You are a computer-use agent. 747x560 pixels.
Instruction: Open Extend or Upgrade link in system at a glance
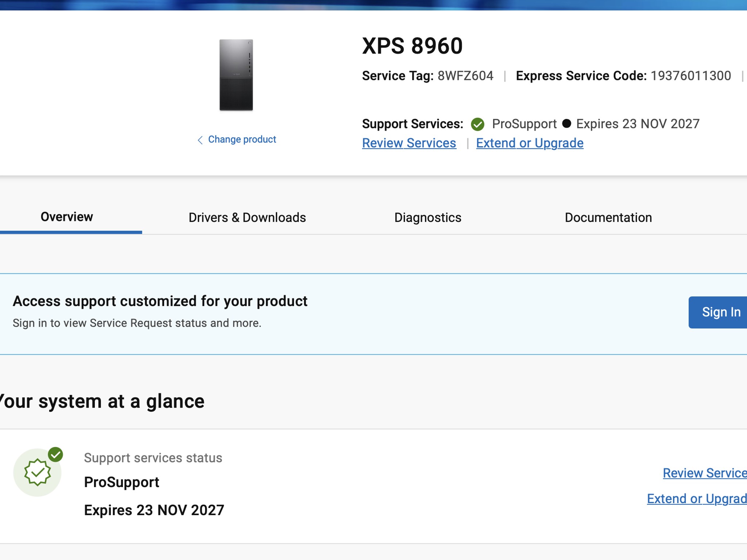[x=697, y=498]
